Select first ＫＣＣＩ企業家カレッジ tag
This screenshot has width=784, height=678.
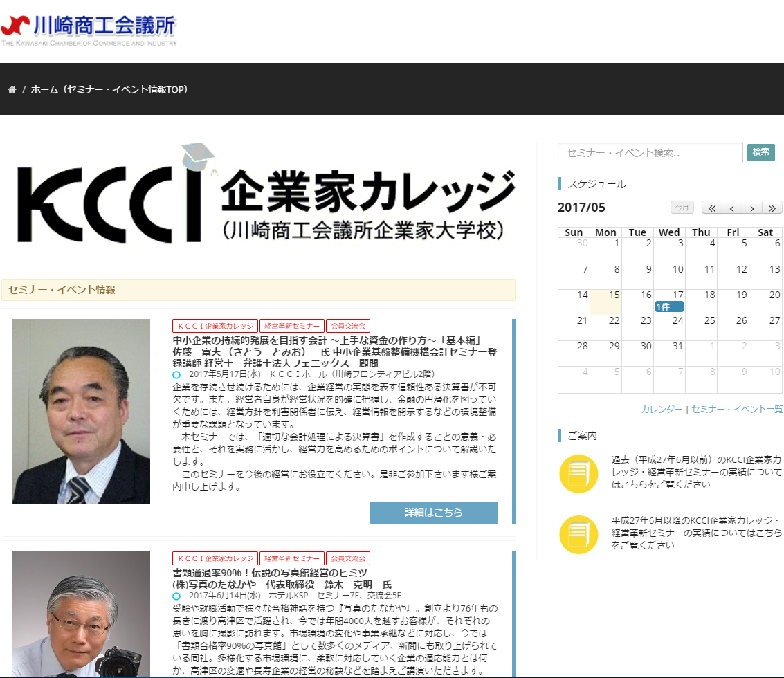[x=215, y=326]
